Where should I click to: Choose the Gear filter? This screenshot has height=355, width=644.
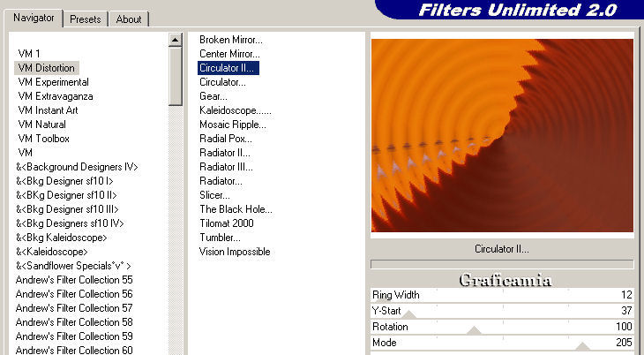pos(213,96)
